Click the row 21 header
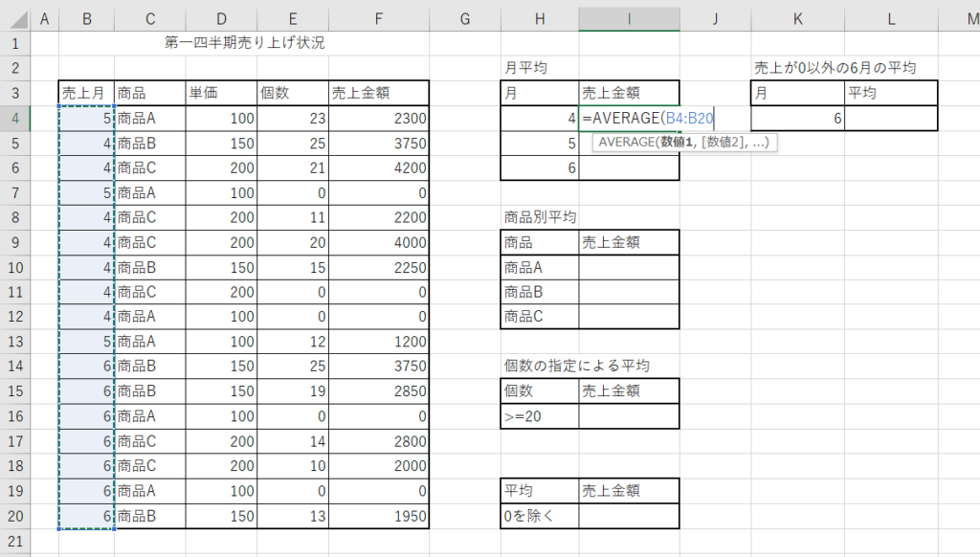 15,541
